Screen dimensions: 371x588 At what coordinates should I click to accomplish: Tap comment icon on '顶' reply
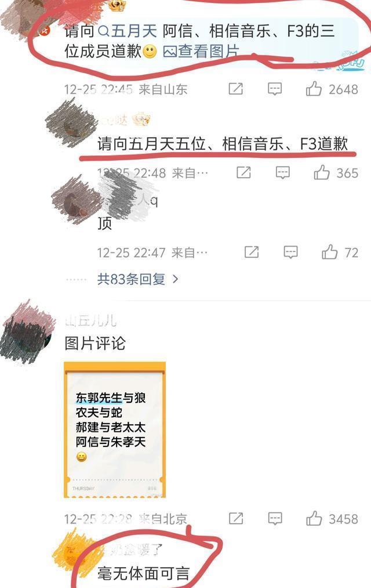point(290,252)
